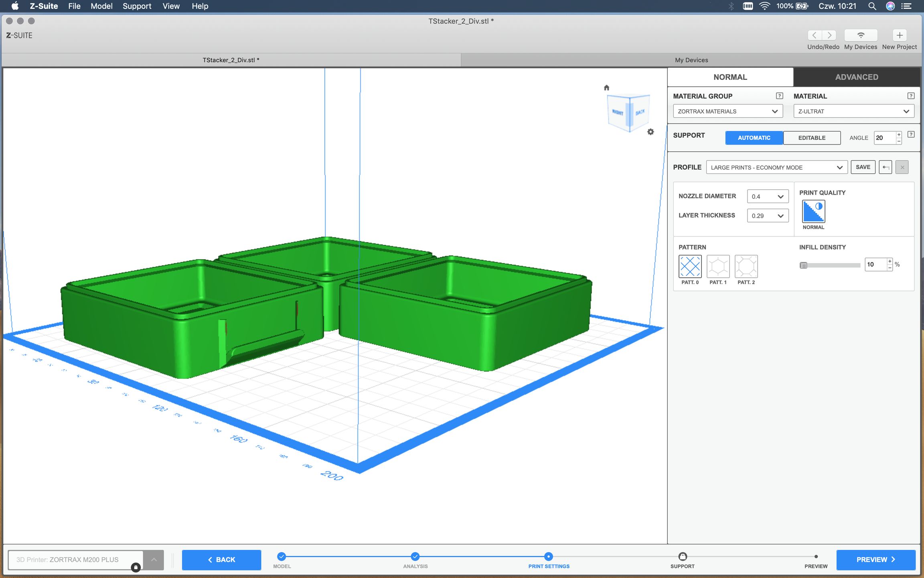Increase infill density with plus stepper
924x578 pixels.
pos(890,261)
